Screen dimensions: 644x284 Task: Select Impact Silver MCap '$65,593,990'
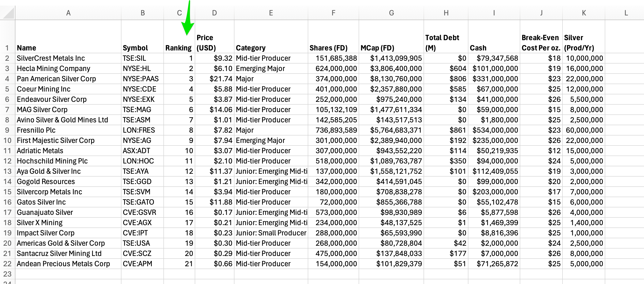pyautogui.click(x=392, y=233)
